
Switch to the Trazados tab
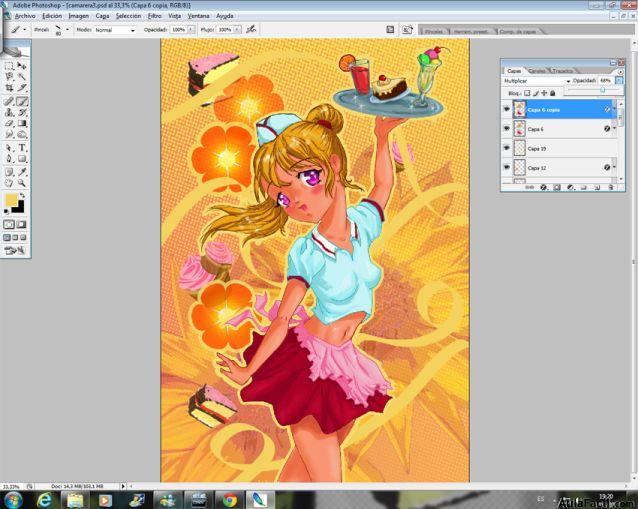(x=562, y=71)
